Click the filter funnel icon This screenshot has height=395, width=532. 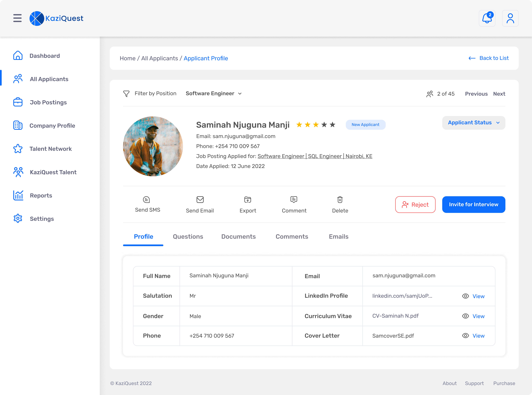pos(126,93)
